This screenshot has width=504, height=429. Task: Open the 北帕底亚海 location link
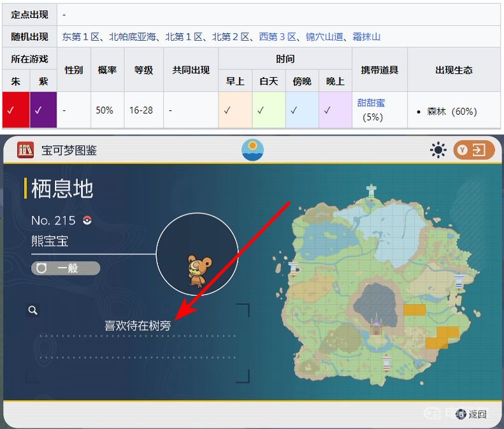click(133, 37)
